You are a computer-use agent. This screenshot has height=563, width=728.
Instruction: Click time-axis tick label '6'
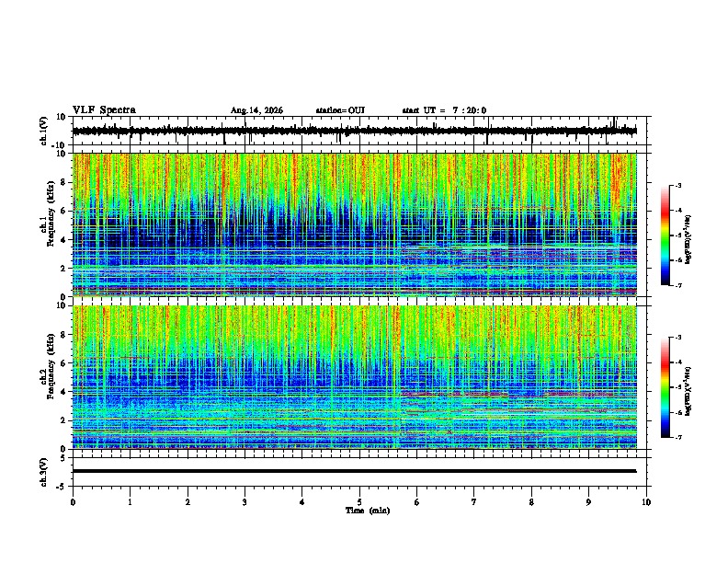[417, 502]
